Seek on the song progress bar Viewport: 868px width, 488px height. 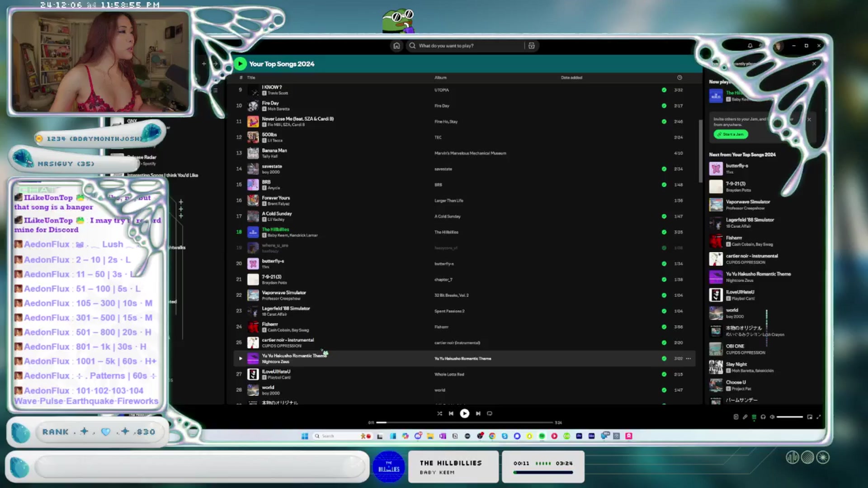pos(465,422)
